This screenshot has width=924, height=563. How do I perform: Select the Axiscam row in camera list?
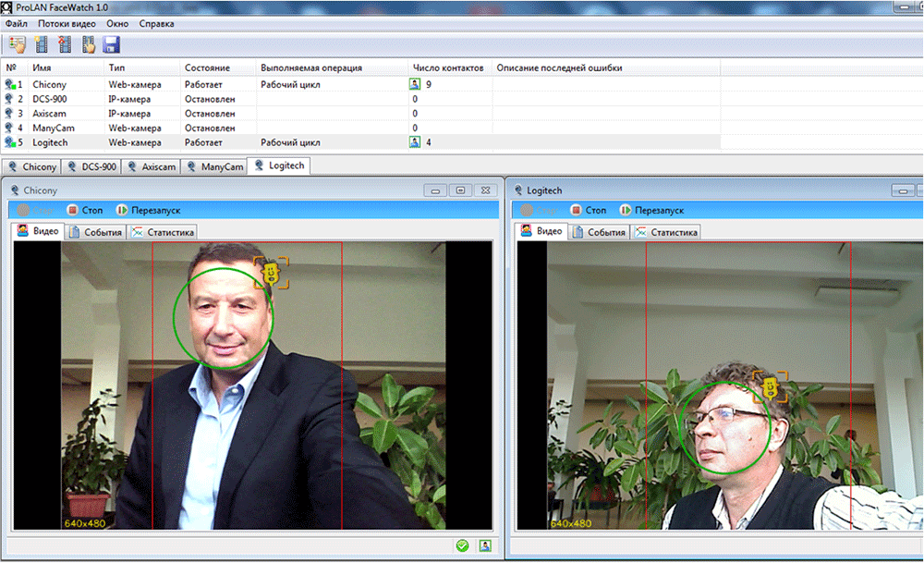51,113
